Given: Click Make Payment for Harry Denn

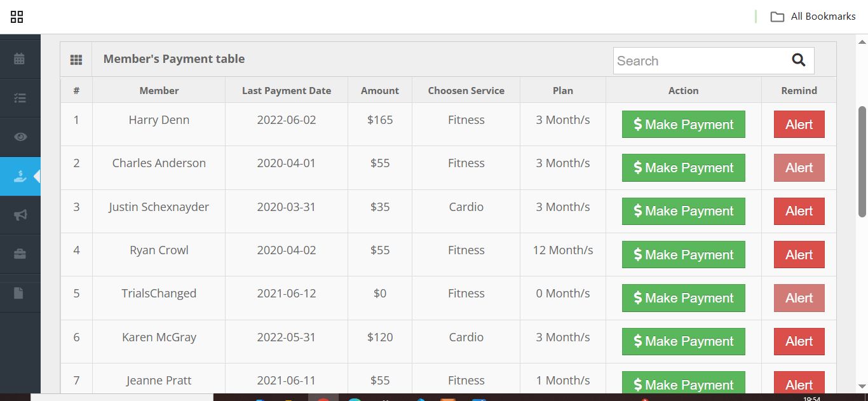Looking at the screenshot, I should click(x=683, y=125).
